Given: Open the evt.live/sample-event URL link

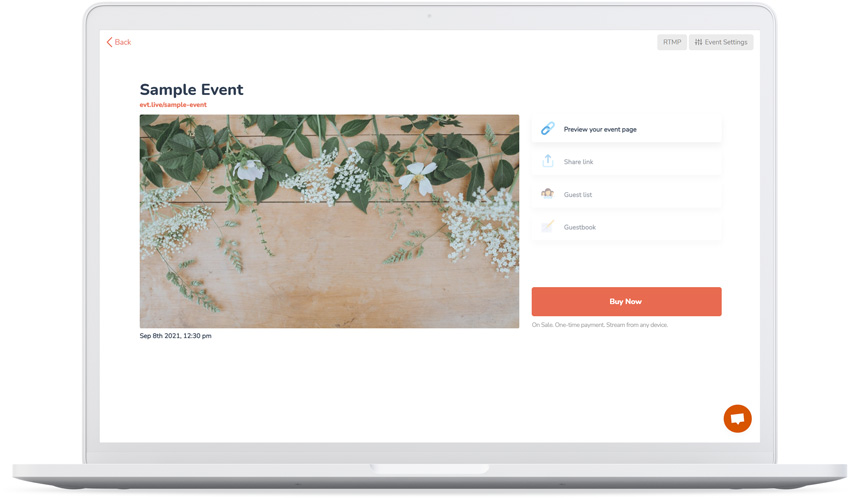Looking at the screenshot, I should click(173, 105).
